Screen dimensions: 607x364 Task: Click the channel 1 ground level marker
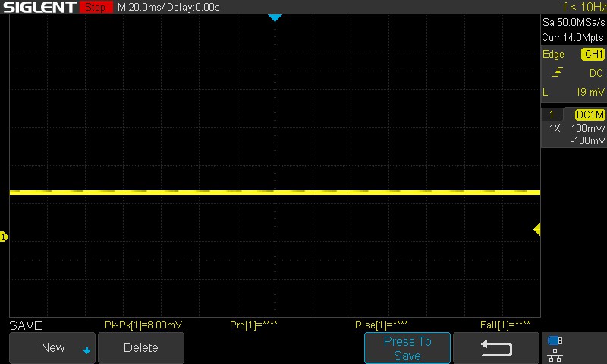(4, 237)
